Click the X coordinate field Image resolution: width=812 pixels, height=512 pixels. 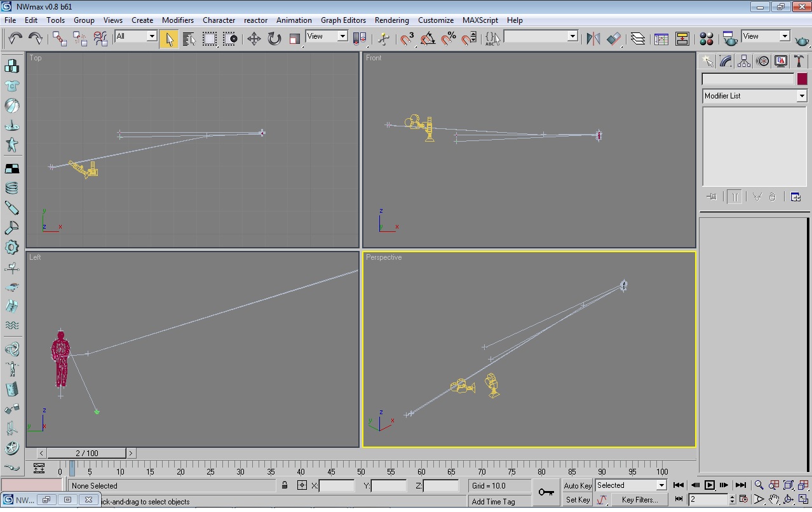click(337, 486)
